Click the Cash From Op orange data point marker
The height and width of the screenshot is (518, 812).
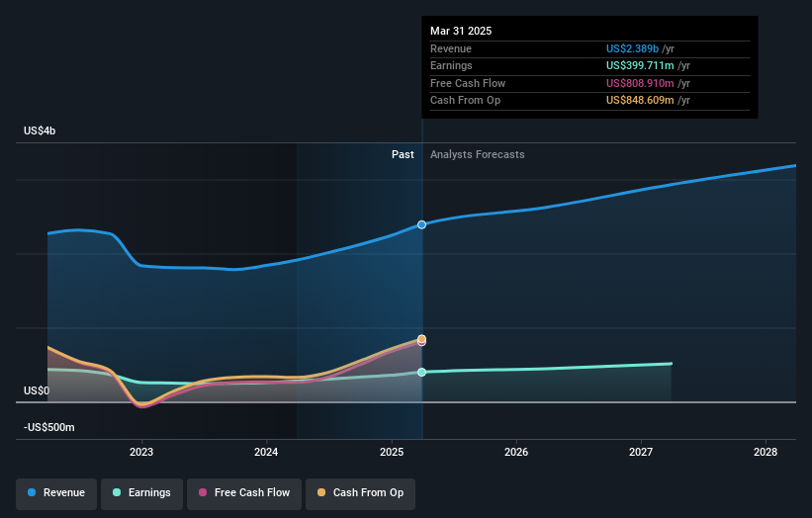(422, 339)
